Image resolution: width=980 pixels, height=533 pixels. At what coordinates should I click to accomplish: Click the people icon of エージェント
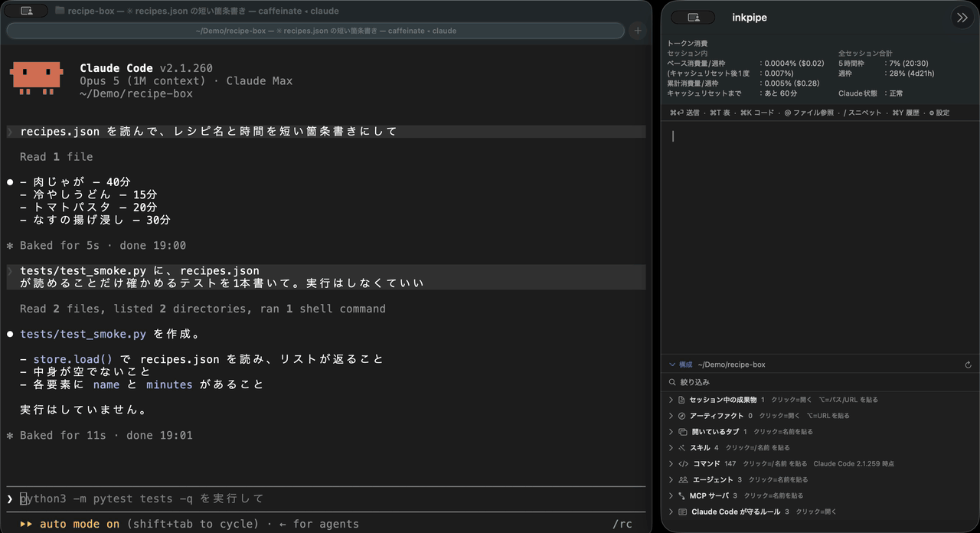tap(683, 479)
